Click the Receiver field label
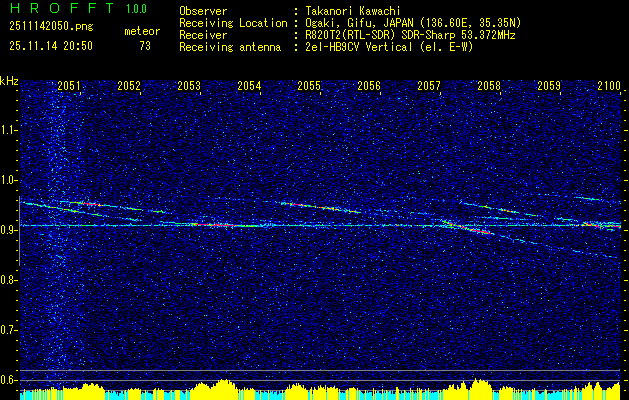 coord(203,35)
